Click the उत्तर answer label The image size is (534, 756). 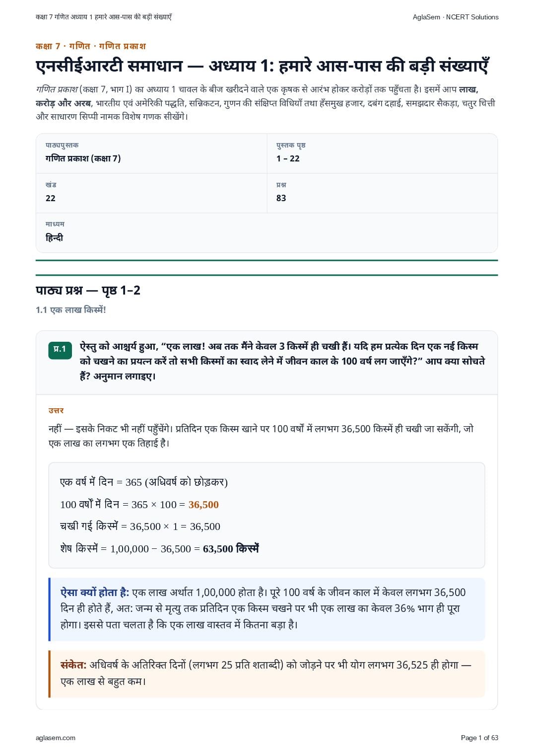click(x=56, y=411)
